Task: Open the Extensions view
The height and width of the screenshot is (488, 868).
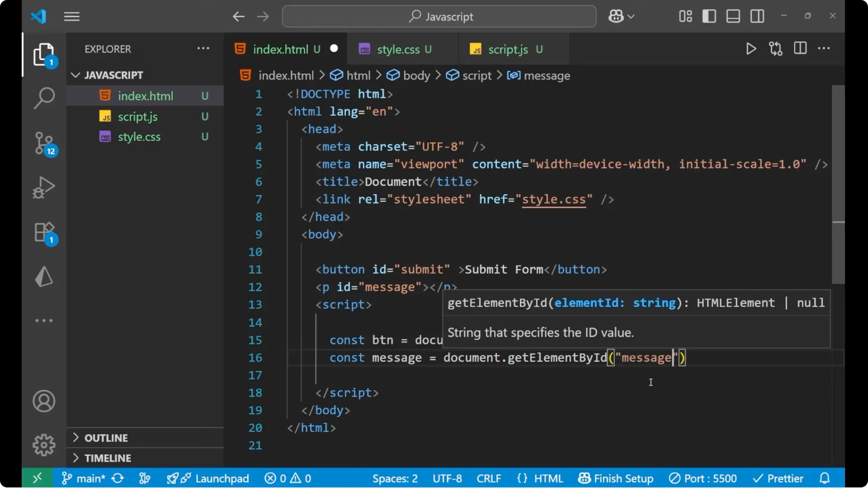Action: point(43,232)
